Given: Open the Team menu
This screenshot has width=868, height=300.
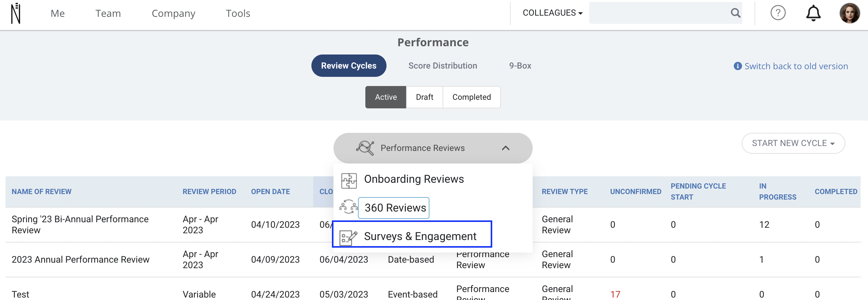Looking at the screenshot, I should click(108, 13).
